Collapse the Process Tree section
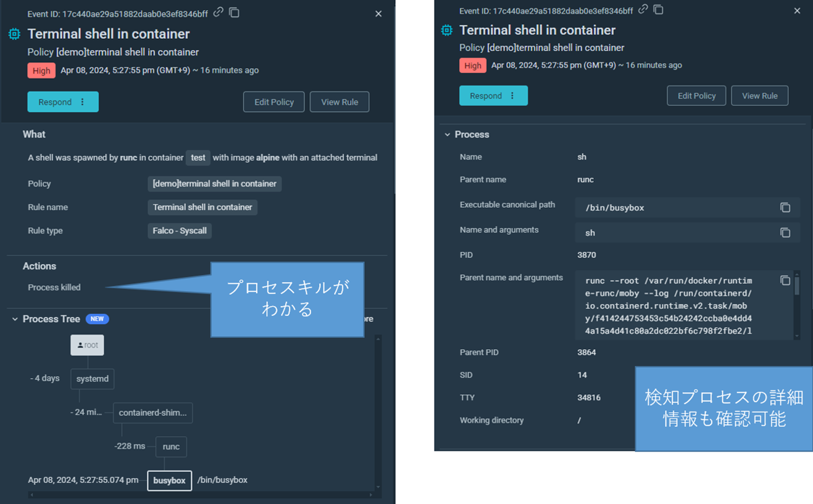The height and width of the screenshot is (504, 813). pyautogui.click(x=14, y=319)
